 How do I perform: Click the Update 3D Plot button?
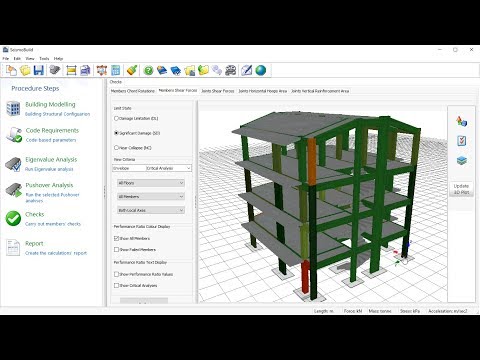[x=461, y=189]
